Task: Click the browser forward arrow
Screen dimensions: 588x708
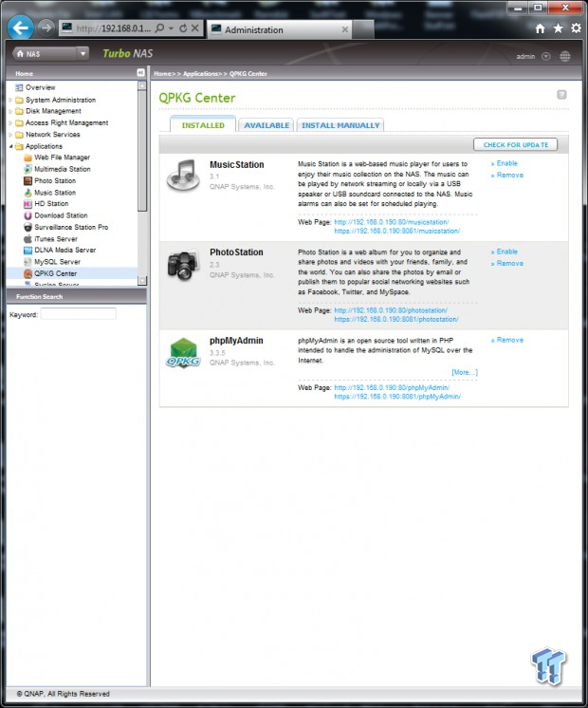Action: point(46,28)
